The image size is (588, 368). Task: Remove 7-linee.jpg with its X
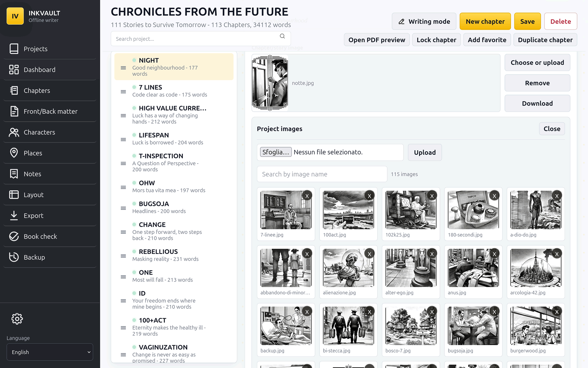(307, 196)
